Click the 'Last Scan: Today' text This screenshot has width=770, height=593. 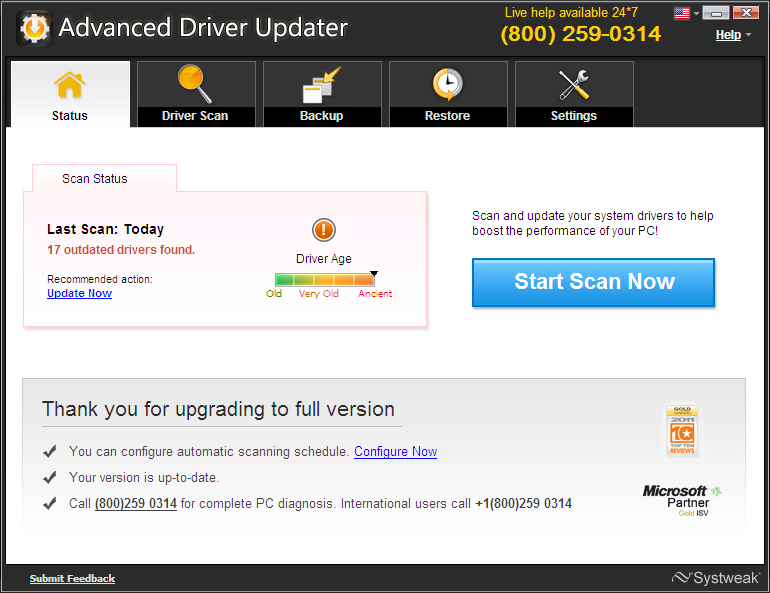105,229
